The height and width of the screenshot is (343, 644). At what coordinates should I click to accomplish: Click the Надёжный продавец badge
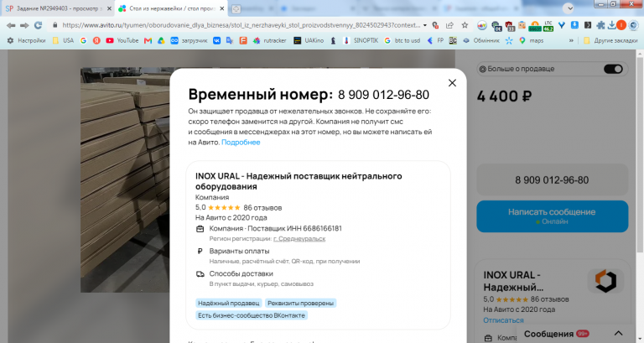229,303
